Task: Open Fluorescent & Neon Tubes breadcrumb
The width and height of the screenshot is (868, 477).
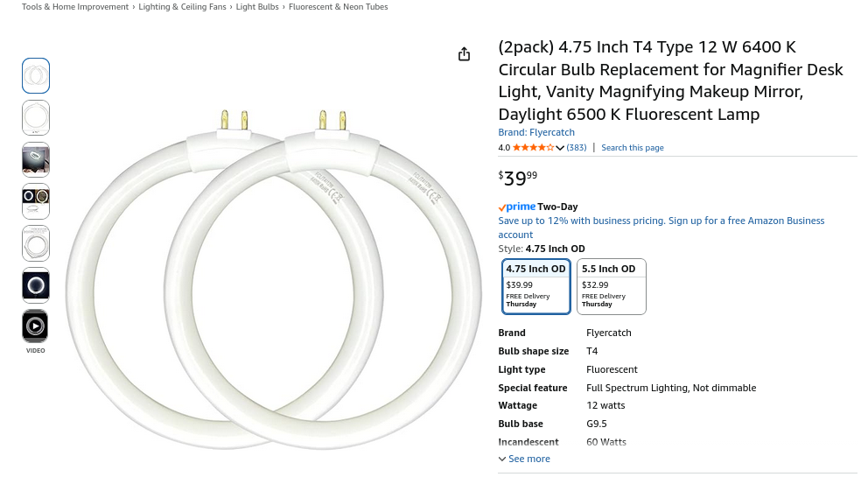Action: (338, 7)
